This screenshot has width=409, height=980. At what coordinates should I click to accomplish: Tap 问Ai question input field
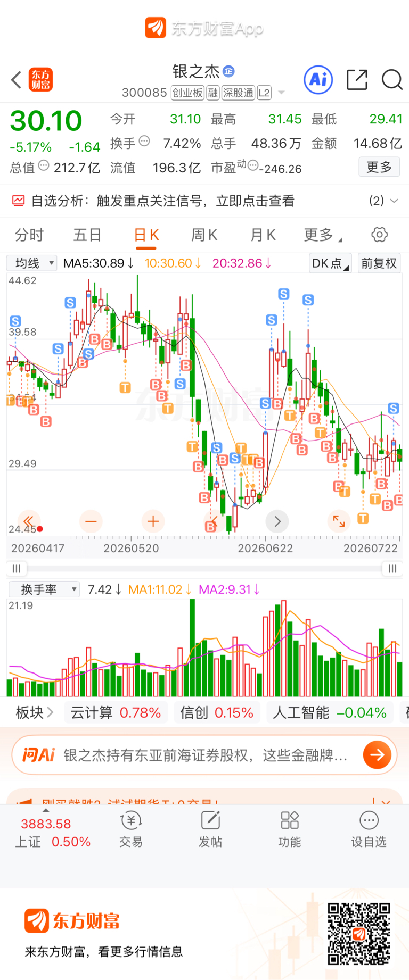tap(206, 755)
